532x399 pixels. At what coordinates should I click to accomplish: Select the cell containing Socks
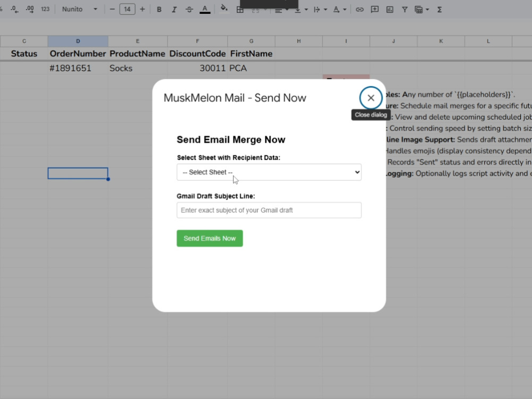[x=137, y=68]
